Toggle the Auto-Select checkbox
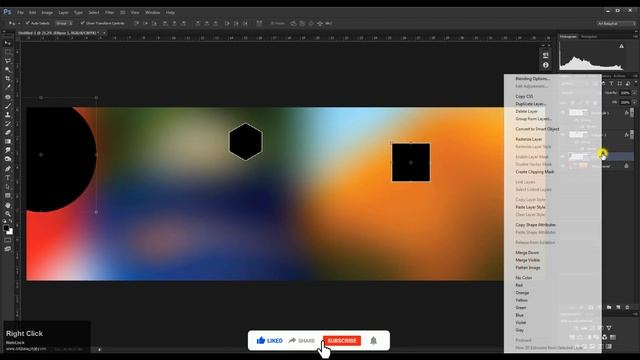This screenshot has width=640, height=360. point(28,23)
